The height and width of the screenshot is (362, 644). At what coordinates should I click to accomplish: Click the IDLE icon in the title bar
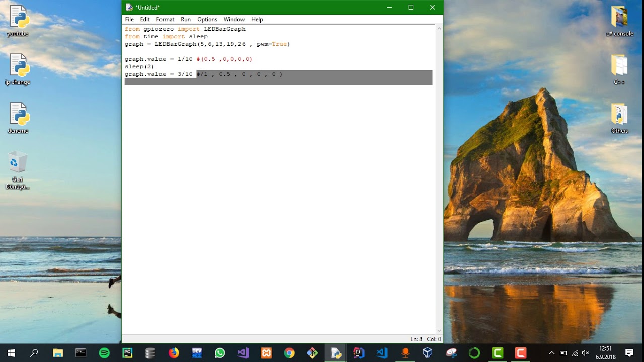pos(129,7)
